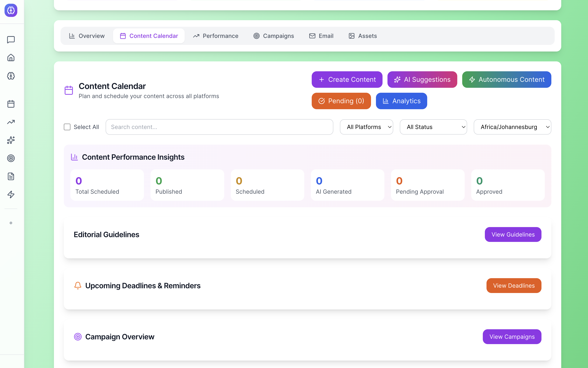Open the trending arrow sidebar icon
Screen dimensions: 588x368
point(11,122)
